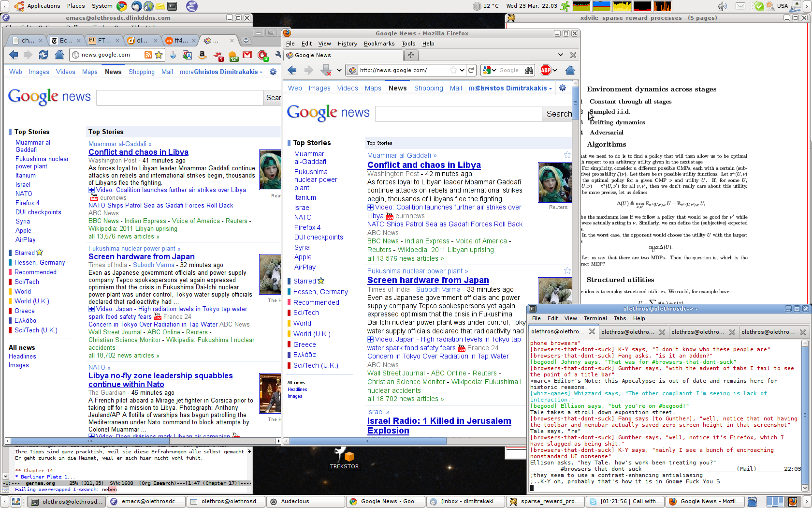Click the Adblock Plus ABP icon in Firefox
The image size is (812, 508).
[x=546, y=70]
